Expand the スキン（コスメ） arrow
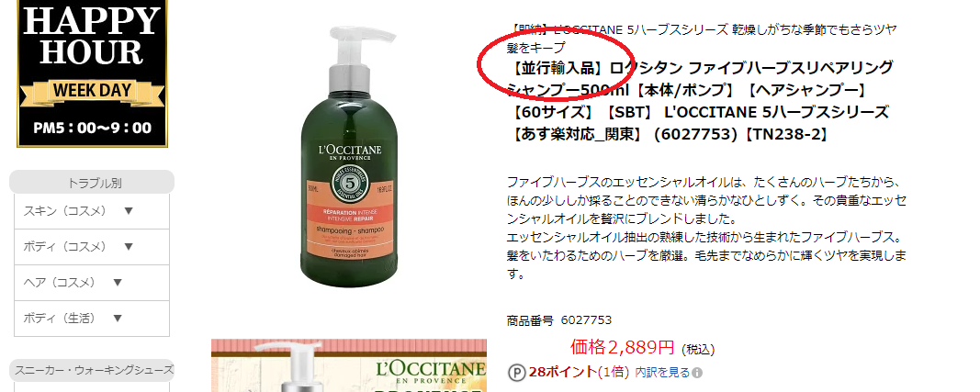The image size is (980, 392). tap(129, 211)
